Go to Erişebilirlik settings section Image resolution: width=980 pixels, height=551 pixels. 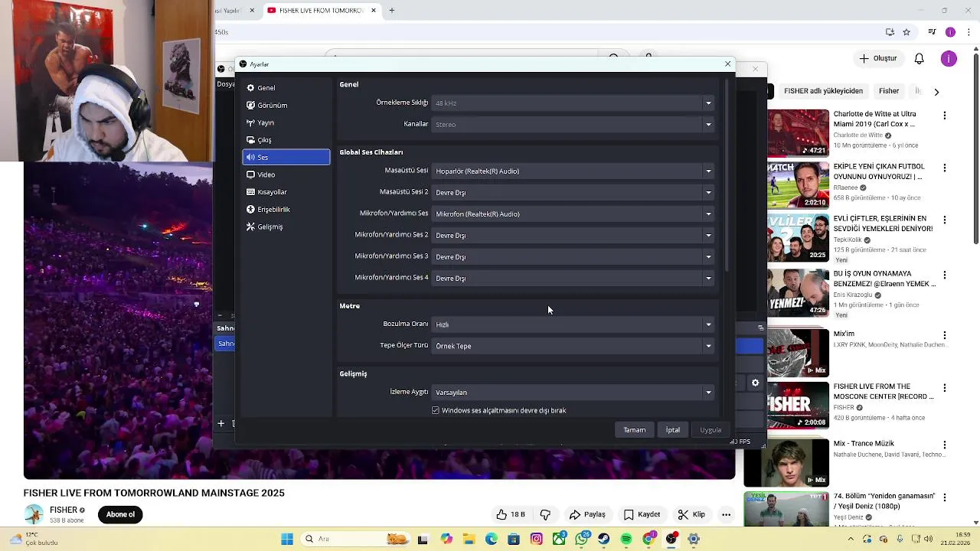click(286, 210)
